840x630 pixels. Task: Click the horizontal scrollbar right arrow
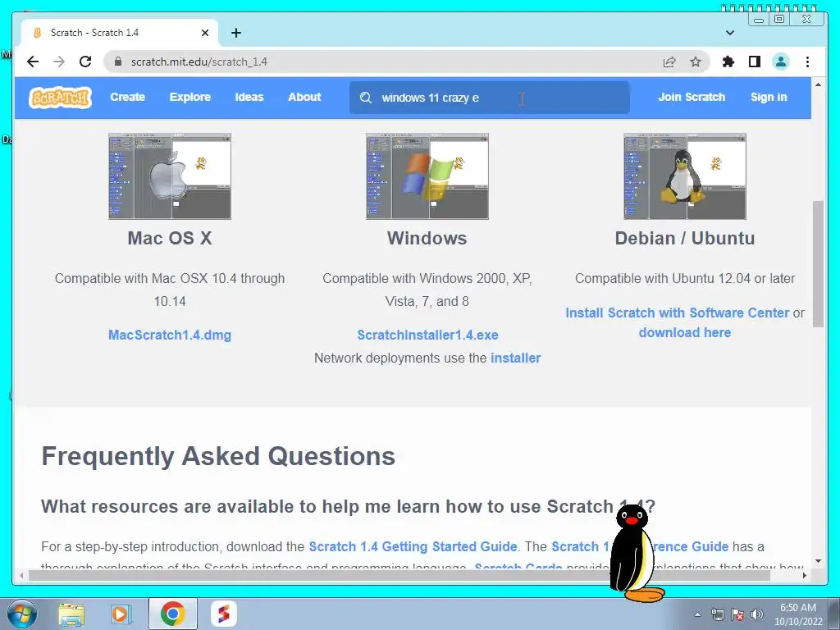[x=804, y=575]
